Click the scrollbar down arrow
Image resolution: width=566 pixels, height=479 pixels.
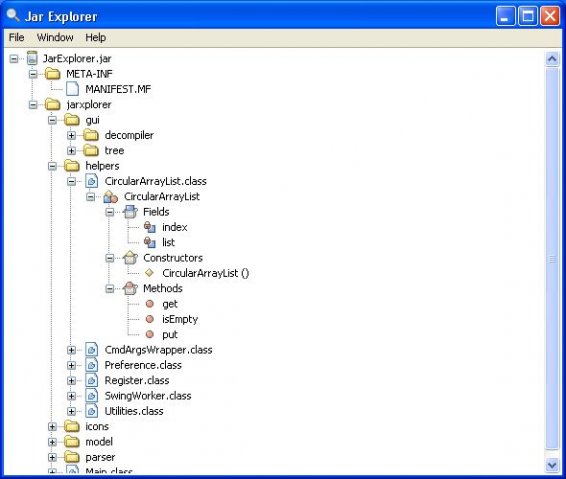pyautogui.click(x=552, y=464)
